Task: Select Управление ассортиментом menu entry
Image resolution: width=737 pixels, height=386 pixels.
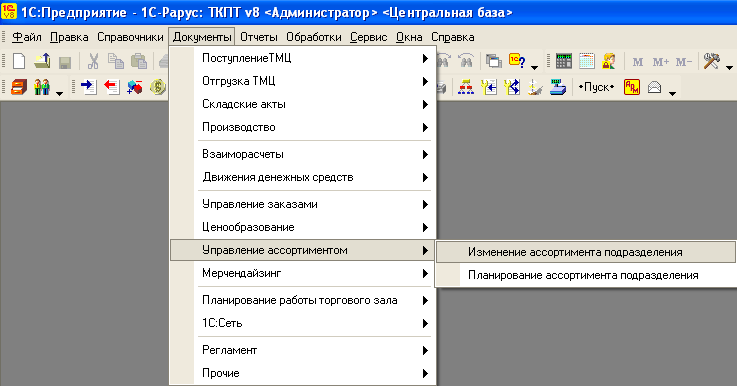Action: (303, 250)
